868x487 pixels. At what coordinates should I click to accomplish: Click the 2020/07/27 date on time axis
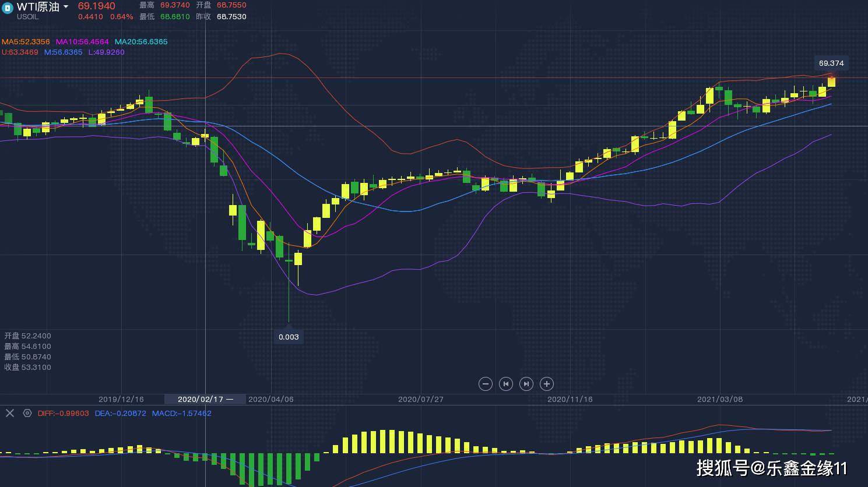420,399
